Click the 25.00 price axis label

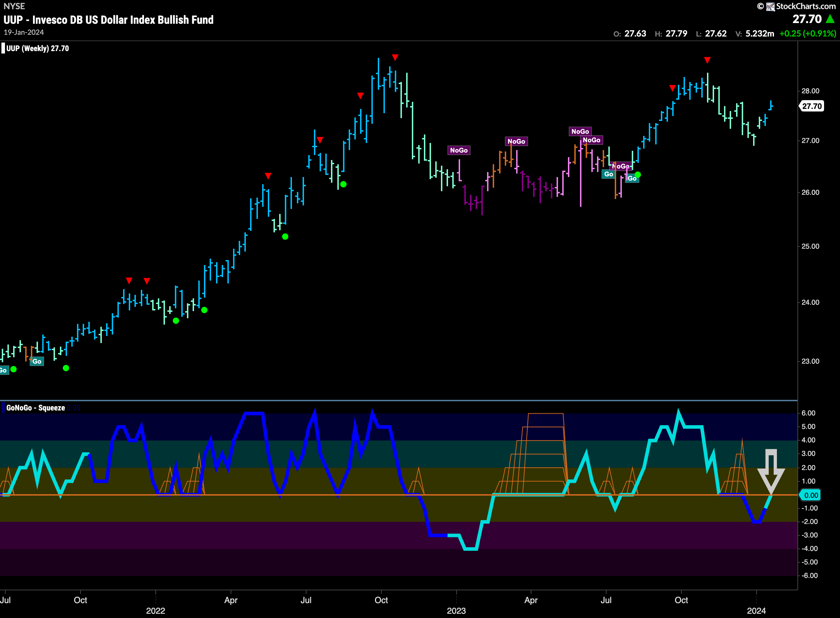pyautogui.click(x=810, y=246)
